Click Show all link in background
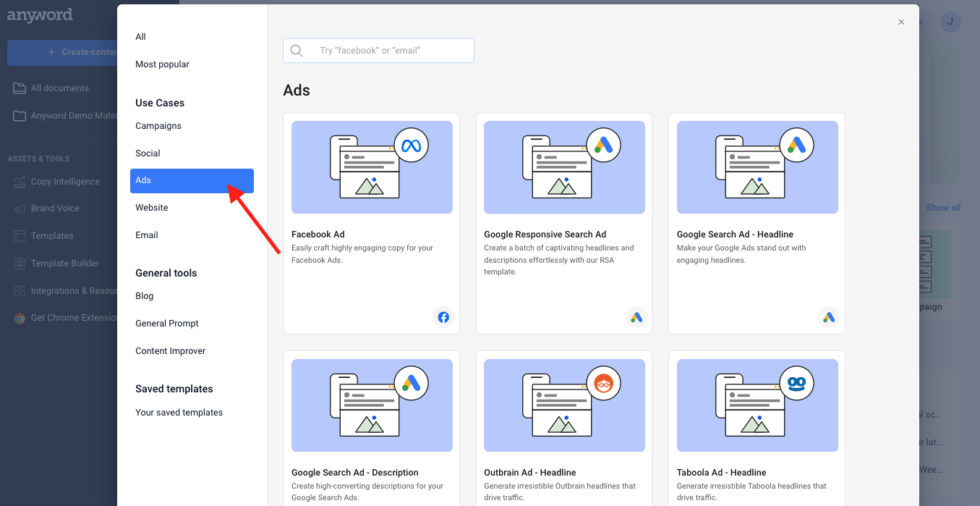Image resolution: width=980 pixels, height=506 pixels. pyautogui.click(x=943, y=208)
